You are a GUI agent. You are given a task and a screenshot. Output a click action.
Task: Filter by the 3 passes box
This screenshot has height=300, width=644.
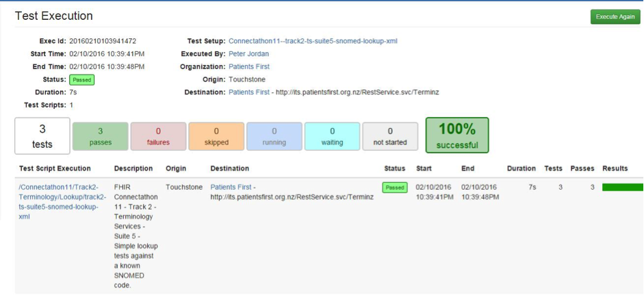[x=100, y=136]
